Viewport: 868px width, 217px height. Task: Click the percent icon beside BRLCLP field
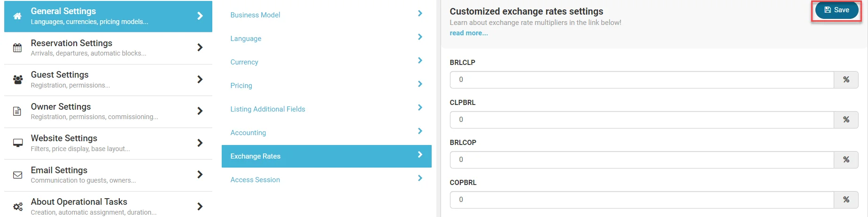[x=846, y=80]
